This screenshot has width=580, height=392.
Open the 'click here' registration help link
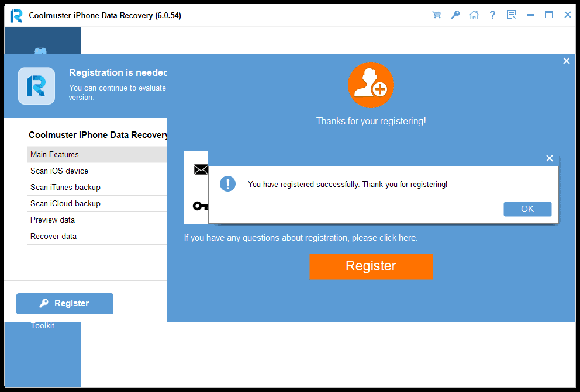[398, 238]
